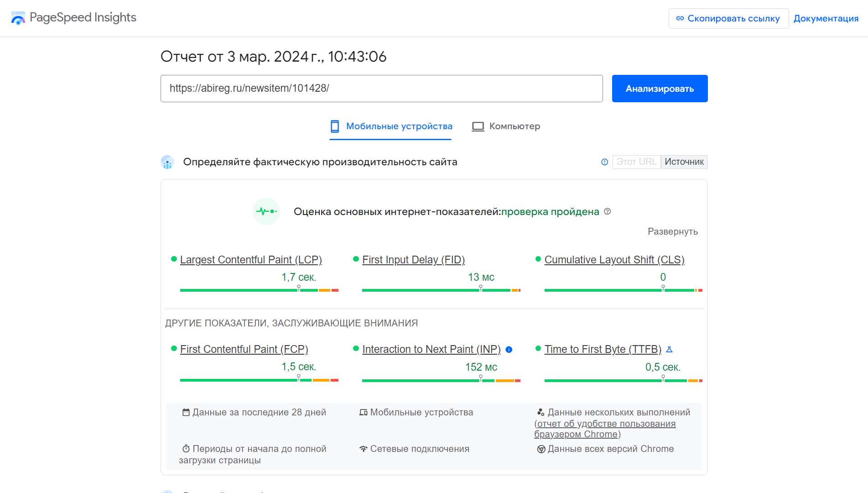Click Скопировать ссылку button
The height and width of the screenshot is (493, 868).
pos(728,19)
